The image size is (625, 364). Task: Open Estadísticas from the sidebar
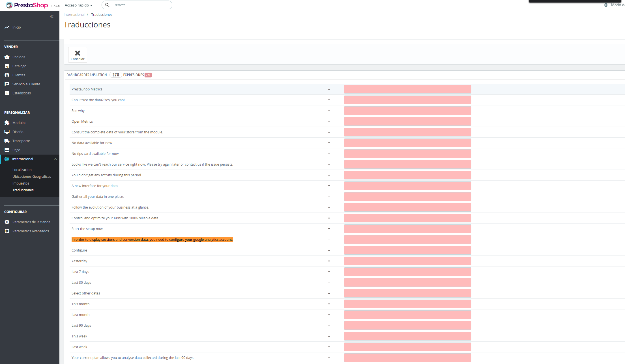point(7,93)
